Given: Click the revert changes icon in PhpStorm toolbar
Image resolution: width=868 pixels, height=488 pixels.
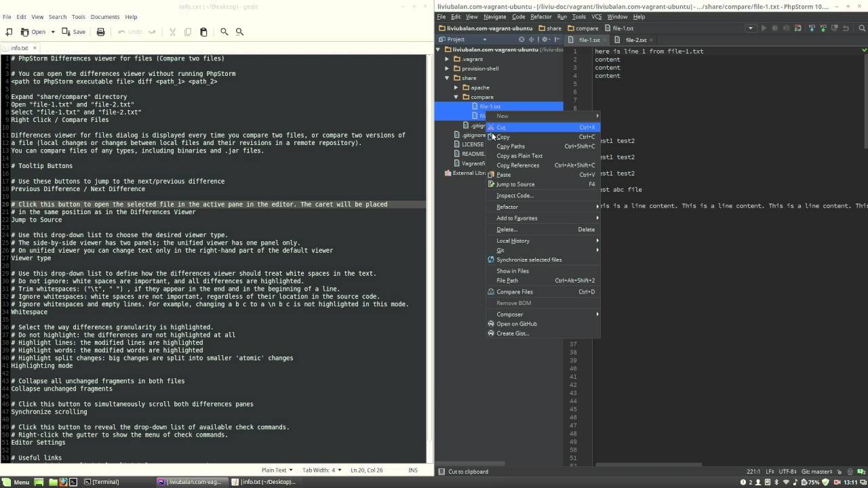Looking at the screenshot, I should [x=846, y=28].
